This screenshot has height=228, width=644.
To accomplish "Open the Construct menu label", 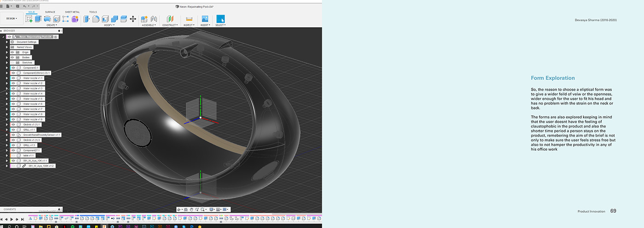I will pyautogui.click(x=170, y=25).
